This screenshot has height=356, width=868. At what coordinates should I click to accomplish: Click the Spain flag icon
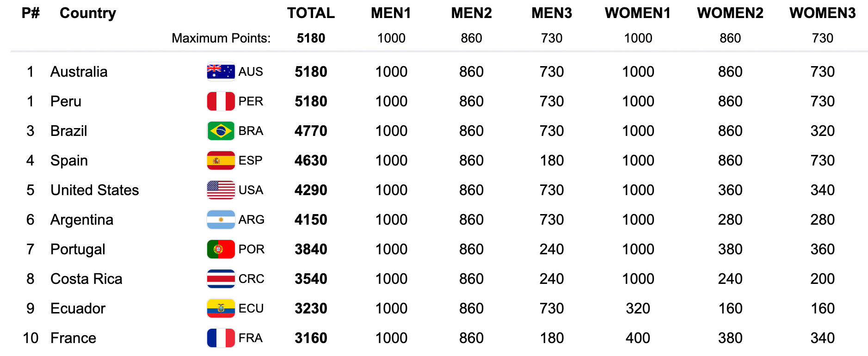pos(221,160)
